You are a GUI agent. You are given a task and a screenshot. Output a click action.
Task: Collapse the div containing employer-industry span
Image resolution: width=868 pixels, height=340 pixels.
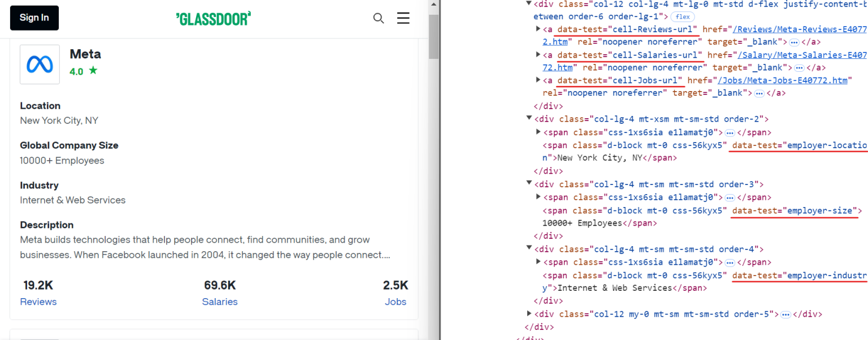pos(528,249)
